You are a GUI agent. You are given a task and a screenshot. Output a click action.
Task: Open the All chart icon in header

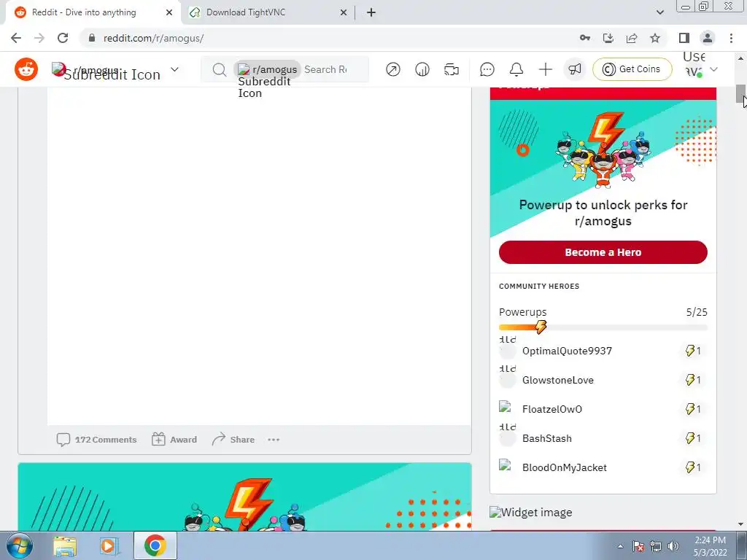coord(422,69)
